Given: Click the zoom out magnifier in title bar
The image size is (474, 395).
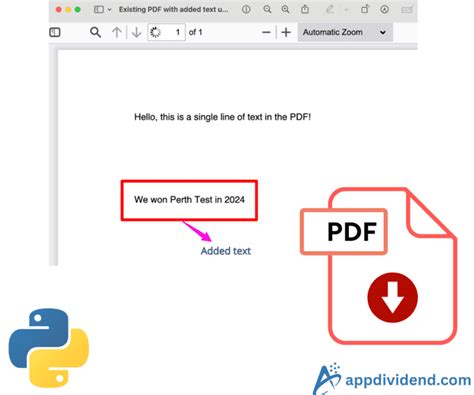Looking at the screenshot, I should click(x=267, y=9).
